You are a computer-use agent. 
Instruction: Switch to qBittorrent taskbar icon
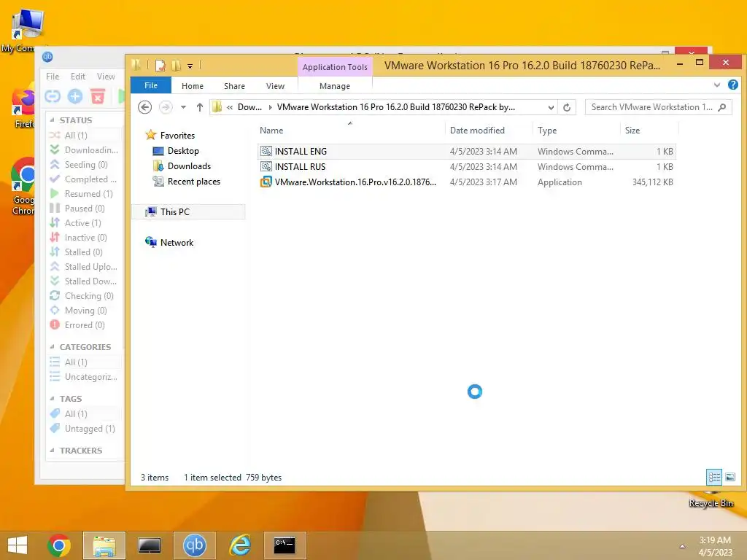coord(194,545)
